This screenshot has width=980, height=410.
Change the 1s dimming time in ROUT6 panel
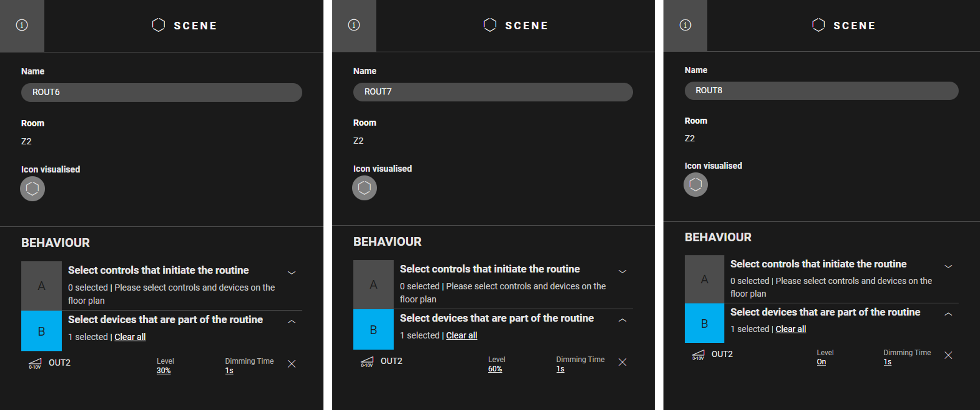pyautogui.click(x=229, y=370)
